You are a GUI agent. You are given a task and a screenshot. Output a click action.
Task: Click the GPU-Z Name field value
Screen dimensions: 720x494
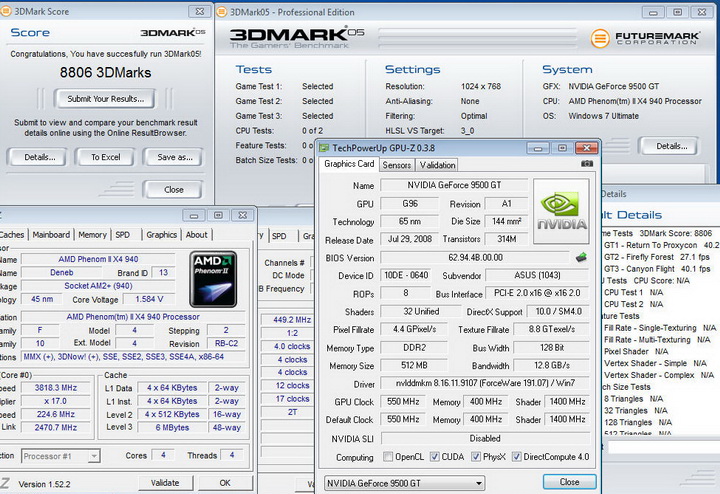(454, 185)
